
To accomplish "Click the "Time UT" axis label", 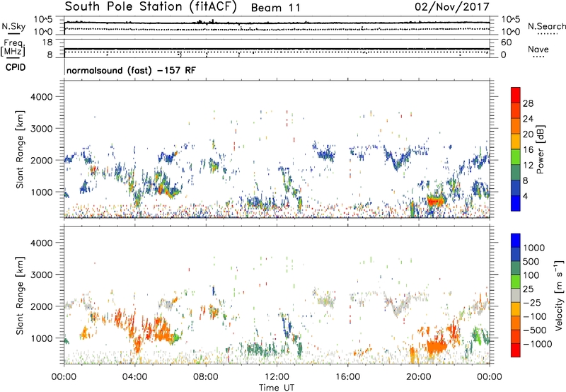I will pos(277,387).
